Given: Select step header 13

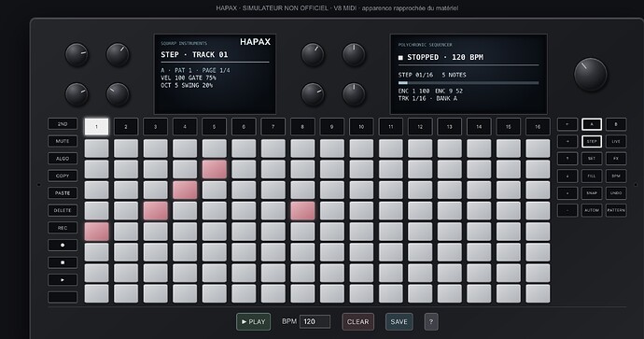Looking at the screenshot, I should (450, 127).
